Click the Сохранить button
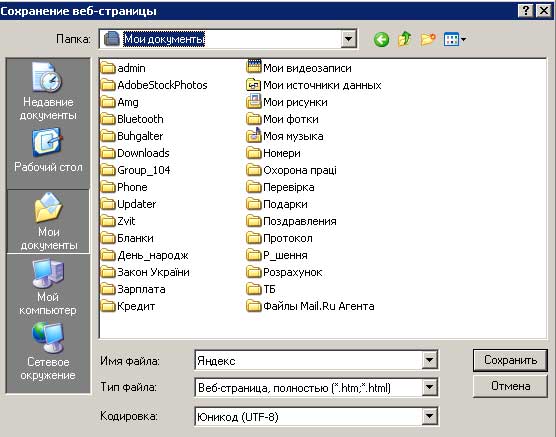This screenshot has width=556, height=437. tap(510, 360)
